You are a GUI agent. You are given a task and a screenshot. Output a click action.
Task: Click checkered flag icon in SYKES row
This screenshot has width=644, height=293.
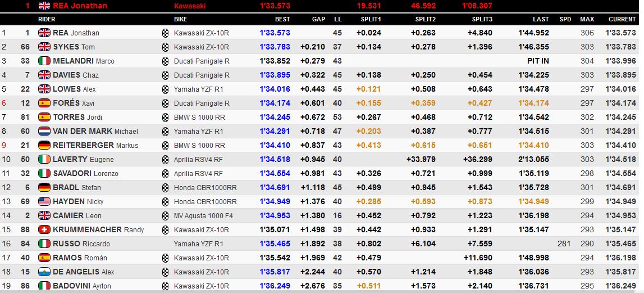coord(165,47)
